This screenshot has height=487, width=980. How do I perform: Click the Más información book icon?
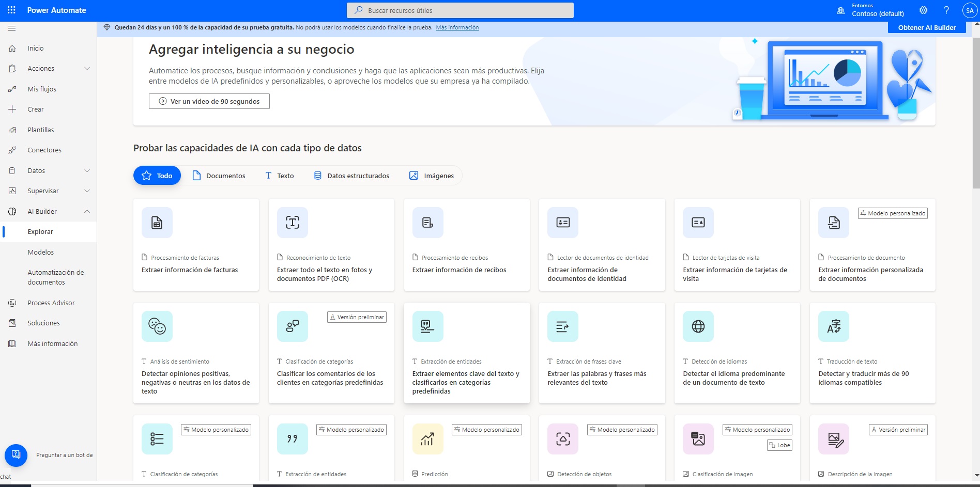[x=12, y=343]
